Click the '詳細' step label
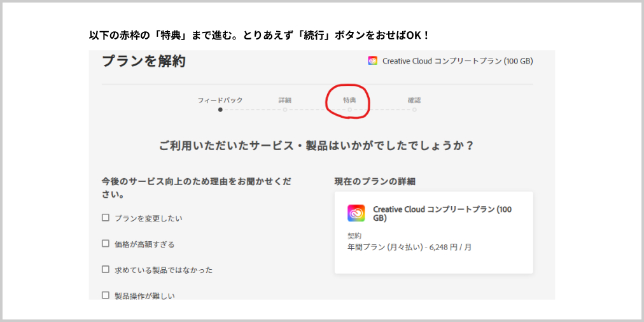The image size is (644, 322). [285, 100]
